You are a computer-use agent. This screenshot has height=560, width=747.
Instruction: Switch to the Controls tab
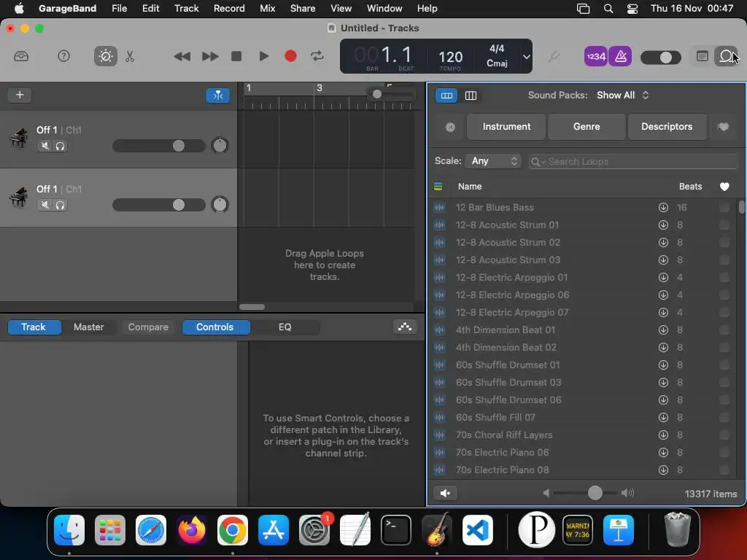point(215,327)
